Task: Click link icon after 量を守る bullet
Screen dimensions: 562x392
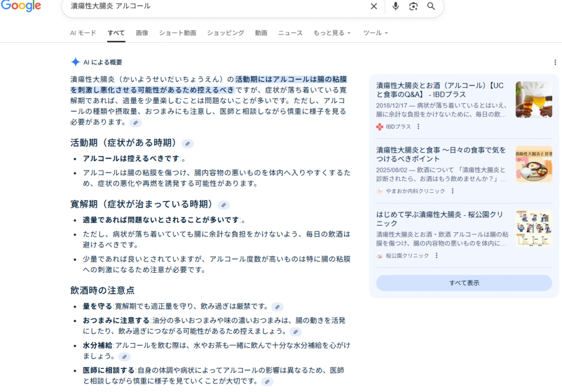Action: tap(278, 307)
